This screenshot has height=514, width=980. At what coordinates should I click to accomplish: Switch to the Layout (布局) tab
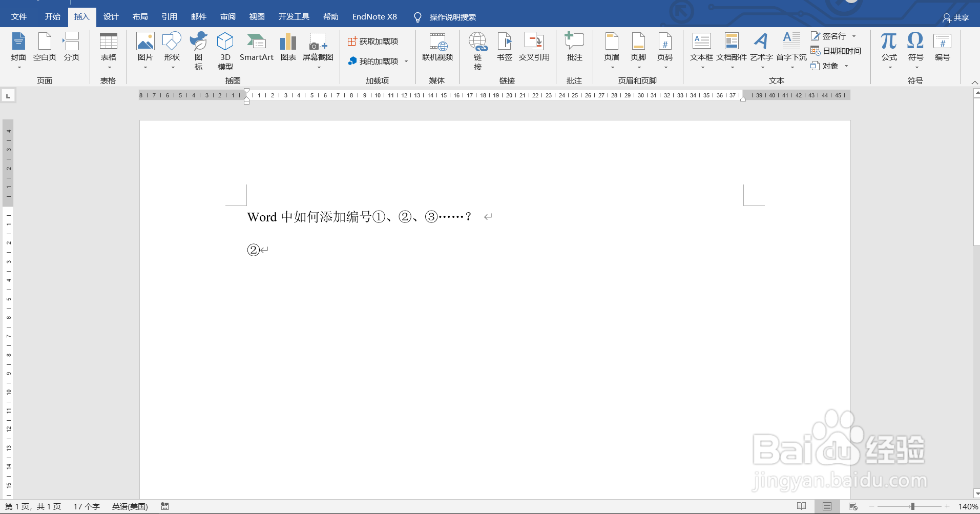point(140,17)
